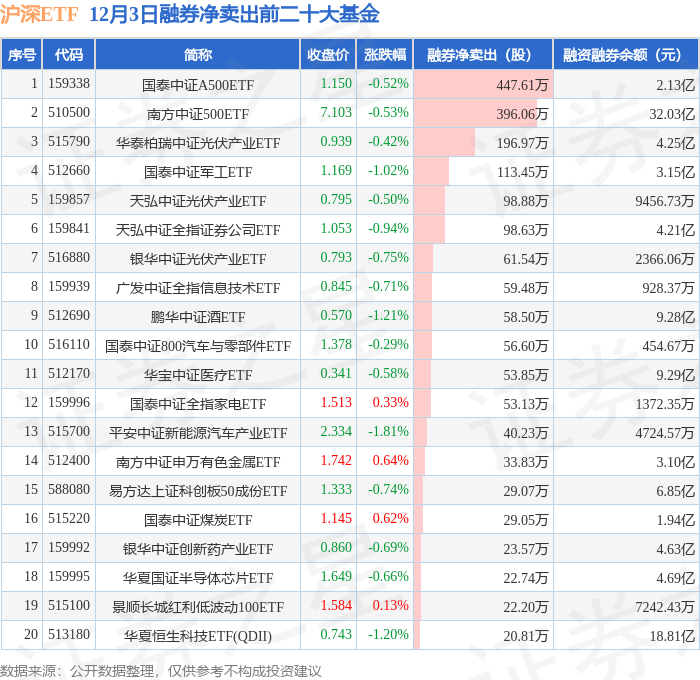Click 平安中证新能源汽车产业ETF name
The width and height of the screenshot is (700, 680).
pos(198,433)
